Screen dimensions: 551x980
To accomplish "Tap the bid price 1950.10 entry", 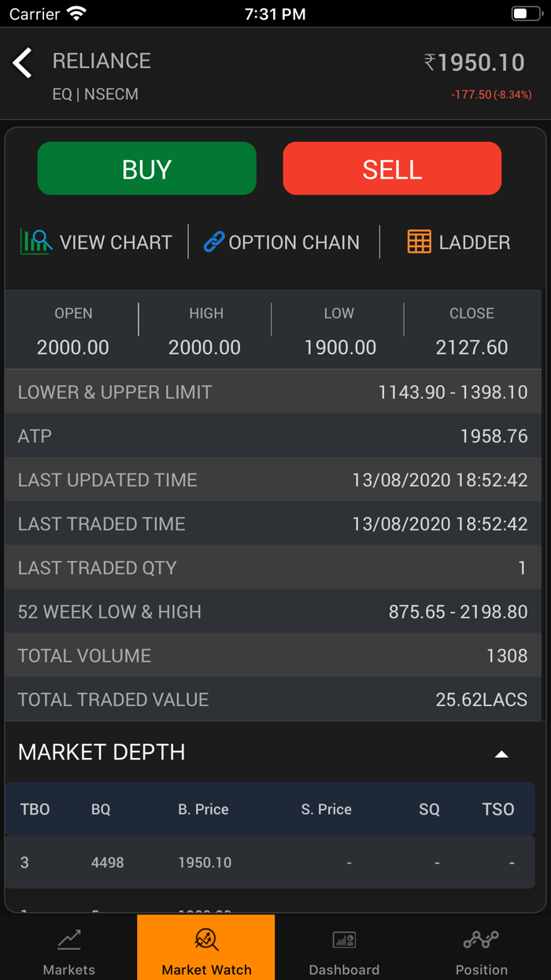I will 205,862.
